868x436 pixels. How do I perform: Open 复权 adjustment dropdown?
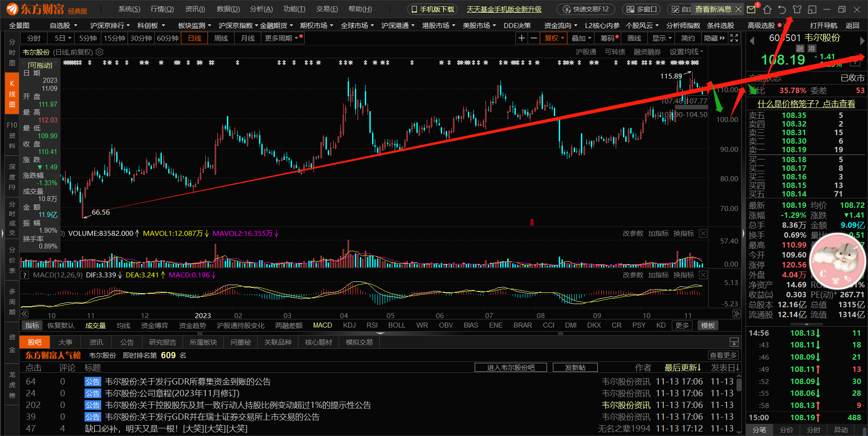pos(554,38)
